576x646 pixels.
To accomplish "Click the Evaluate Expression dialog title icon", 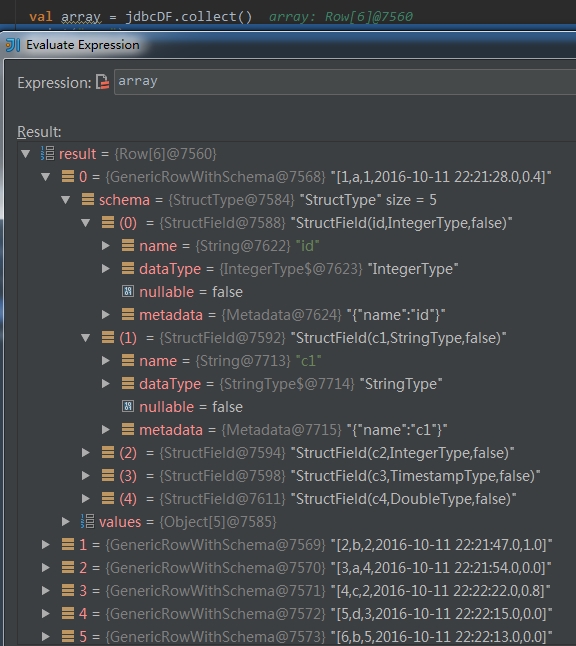I will pyautogui.click(x=12, y=45).
